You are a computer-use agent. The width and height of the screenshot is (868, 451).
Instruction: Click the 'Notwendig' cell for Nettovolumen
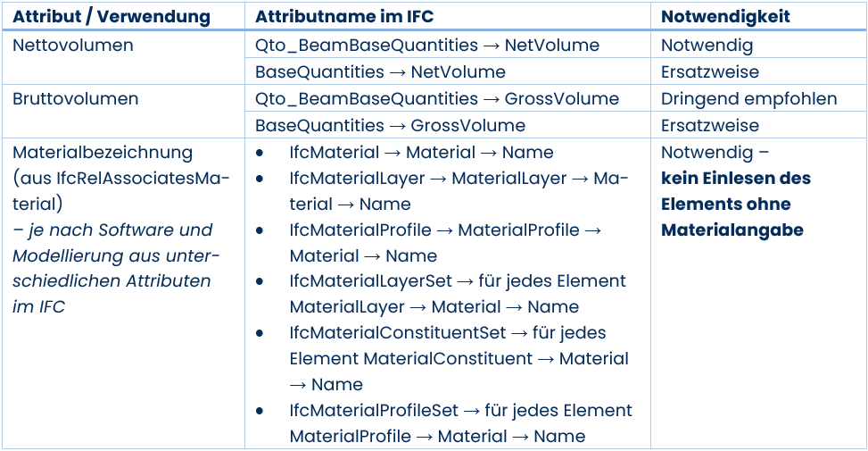click(x=707, y=46)
